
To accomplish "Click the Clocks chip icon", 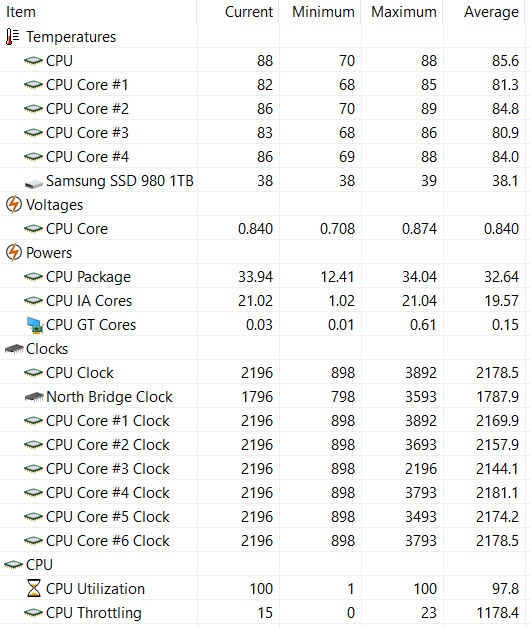I will [x=14, y=349].
